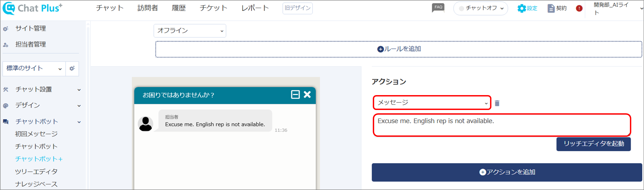
Task: Click the アクションを追加 button
Action: 507,172
